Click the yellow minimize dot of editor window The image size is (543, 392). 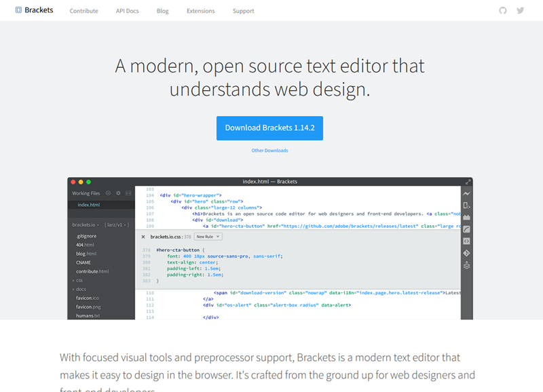click(x=81, y=182)
